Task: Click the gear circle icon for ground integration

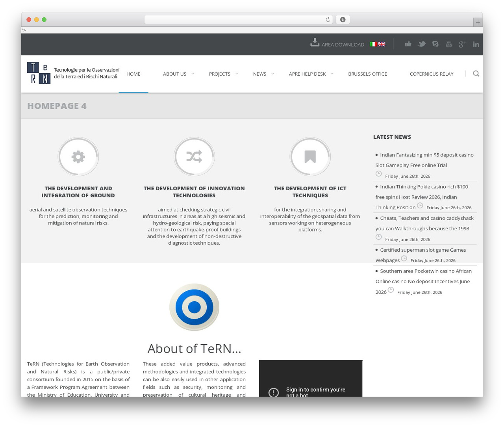Action: 78,157
